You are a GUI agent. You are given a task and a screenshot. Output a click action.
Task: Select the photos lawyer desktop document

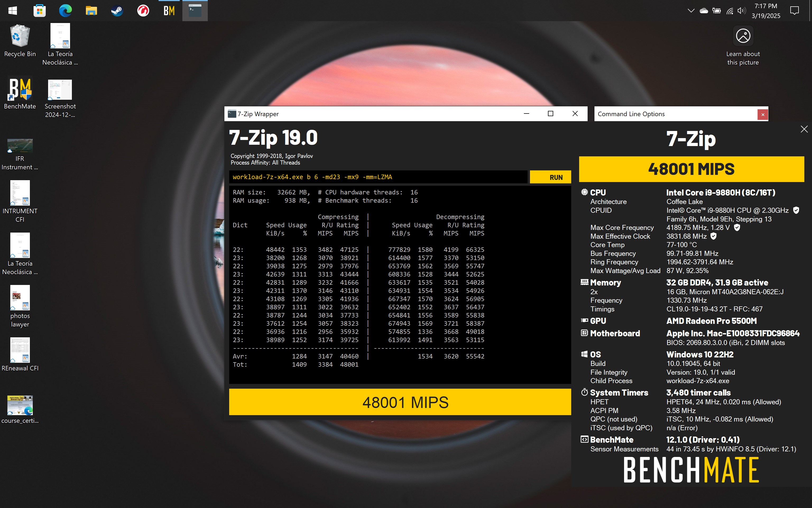(x=20, y=306)
